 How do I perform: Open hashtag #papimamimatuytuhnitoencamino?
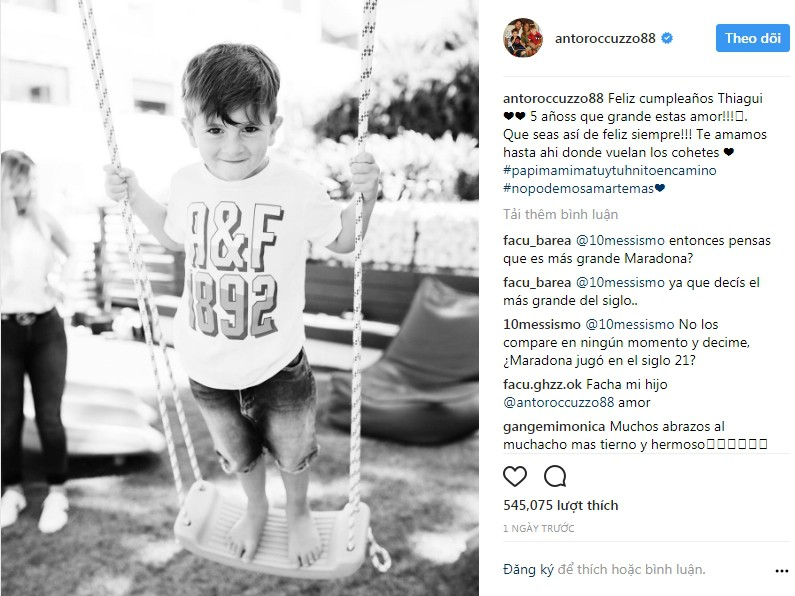pos(609,170)
